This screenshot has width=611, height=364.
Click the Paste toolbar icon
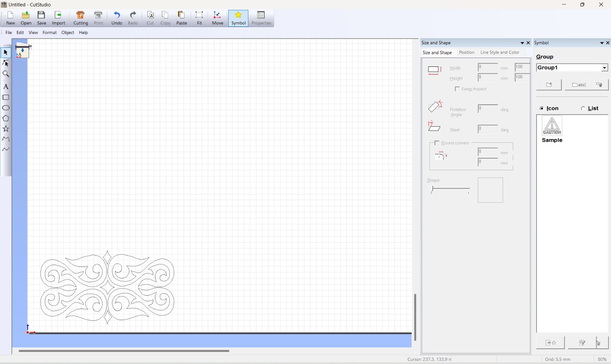[182, 18]
